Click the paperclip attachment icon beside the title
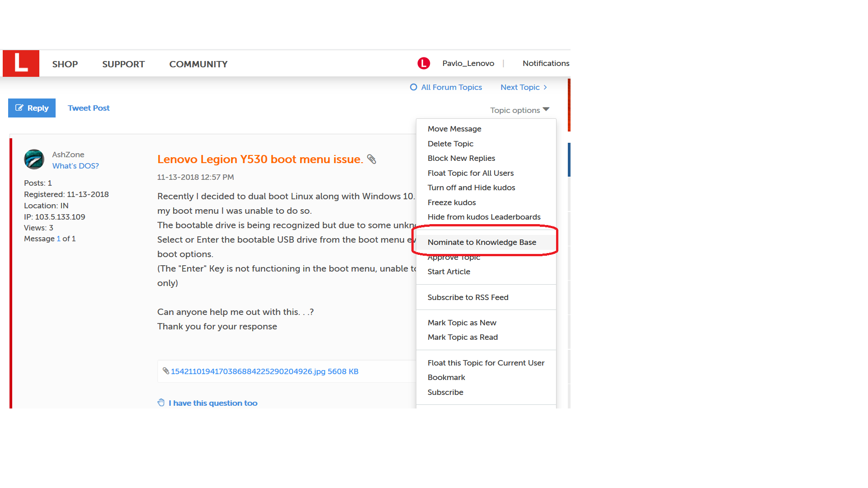The image size is (868, 488). [x=372, y=159]
